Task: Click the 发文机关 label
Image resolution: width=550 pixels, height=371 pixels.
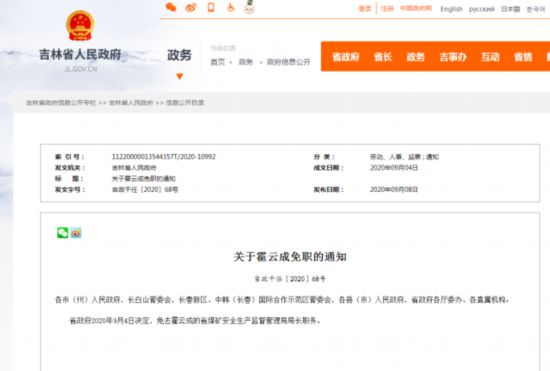Action: point(70,168)
